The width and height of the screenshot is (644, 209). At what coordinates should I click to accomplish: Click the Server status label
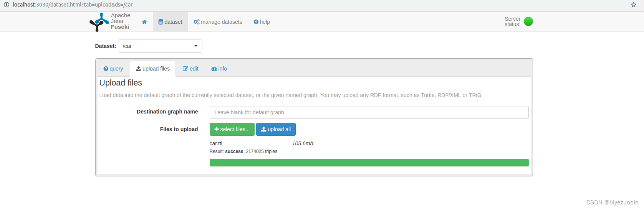click(x=513, y=21)
